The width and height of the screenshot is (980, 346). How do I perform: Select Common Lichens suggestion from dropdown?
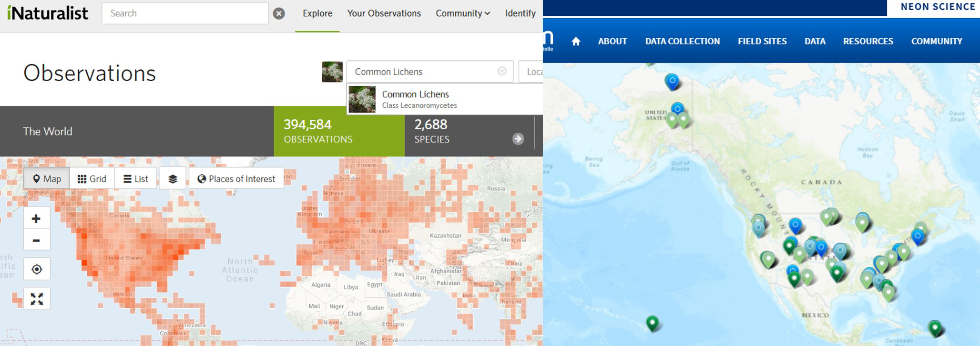tap(415, 99)
